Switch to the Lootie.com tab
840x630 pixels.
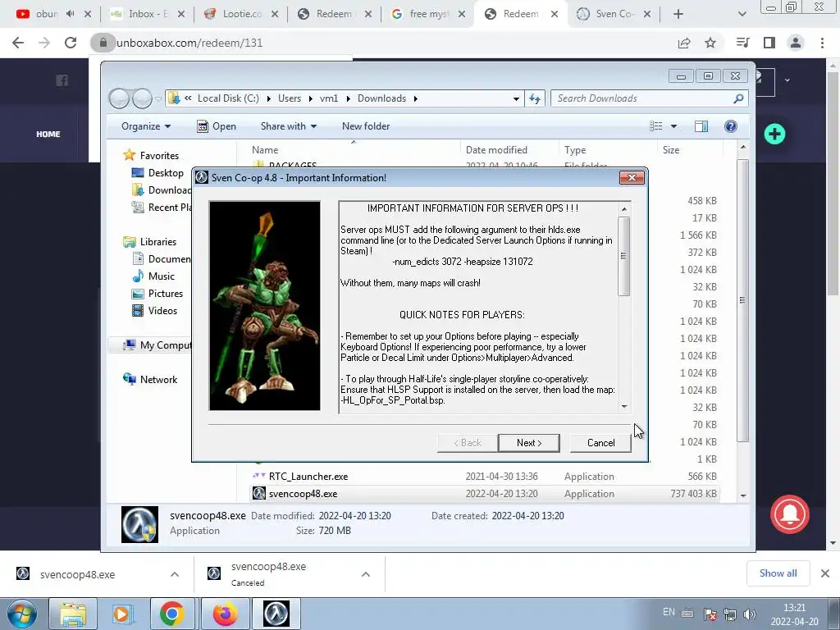(x=241, y=14)
